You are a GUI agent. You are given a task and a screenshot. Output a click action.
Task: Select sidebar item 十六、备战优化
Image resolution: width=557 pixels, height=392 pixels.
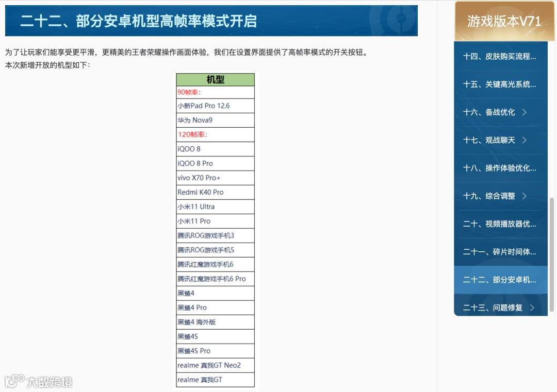point(500,112)
